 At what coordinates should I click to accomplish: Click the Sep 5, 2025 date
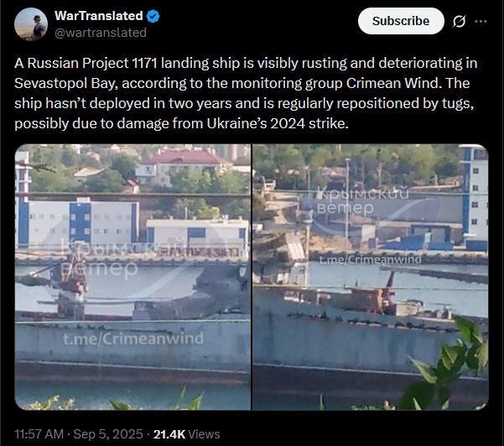[x=108, y=434]
